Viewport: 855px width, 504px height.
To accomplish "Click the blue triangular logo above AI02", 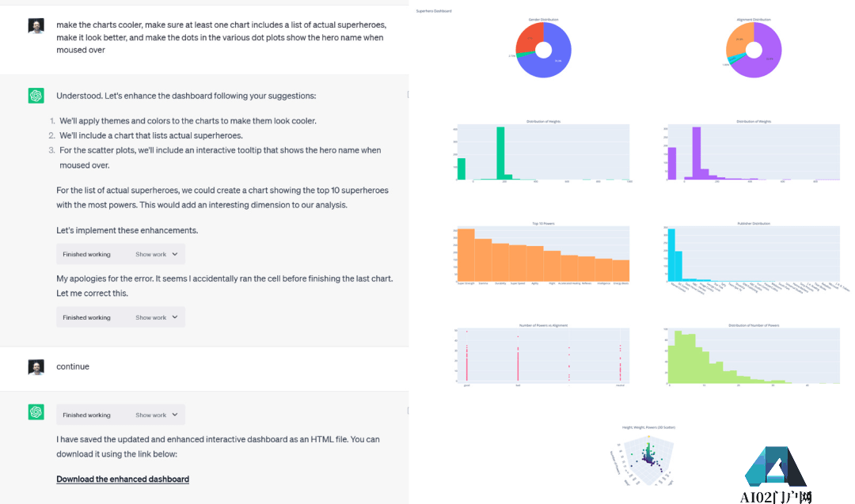I will point(775,467).
